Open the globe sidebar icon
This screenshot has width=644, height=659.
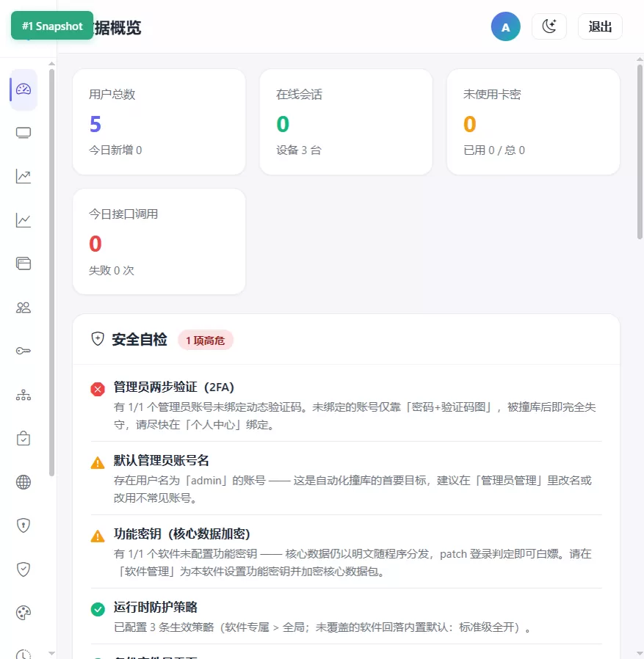[23, 482]
